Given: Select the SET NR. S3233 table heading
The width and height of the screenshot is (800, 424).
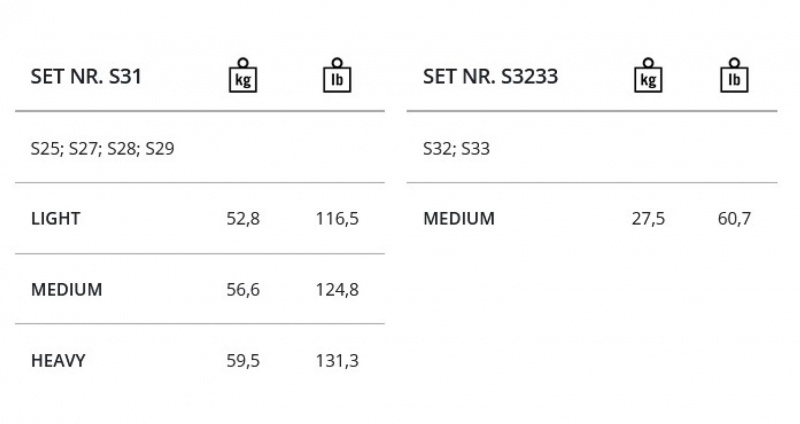Looking at the screenshot, I should pos(490,76).
